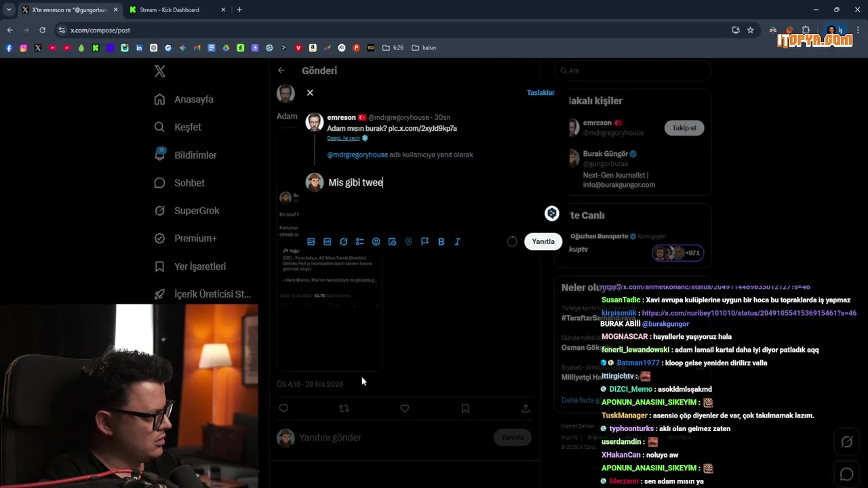Open the Grok floating button at bottom right
Image resolution: width=868 pixels, height=488 pixels.
[x=847, y=442]
